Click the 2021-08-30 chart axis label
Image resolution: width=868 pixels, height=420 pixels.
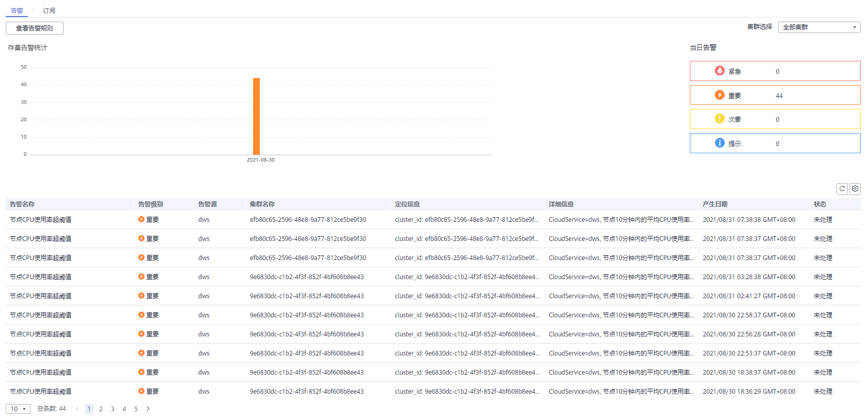(261, 160)
